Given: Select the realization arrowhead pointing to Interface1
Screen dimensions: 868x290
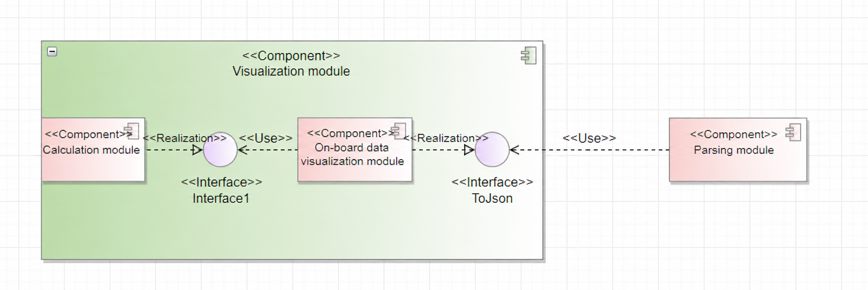Looking at the screenshot, I should [198, 150].
